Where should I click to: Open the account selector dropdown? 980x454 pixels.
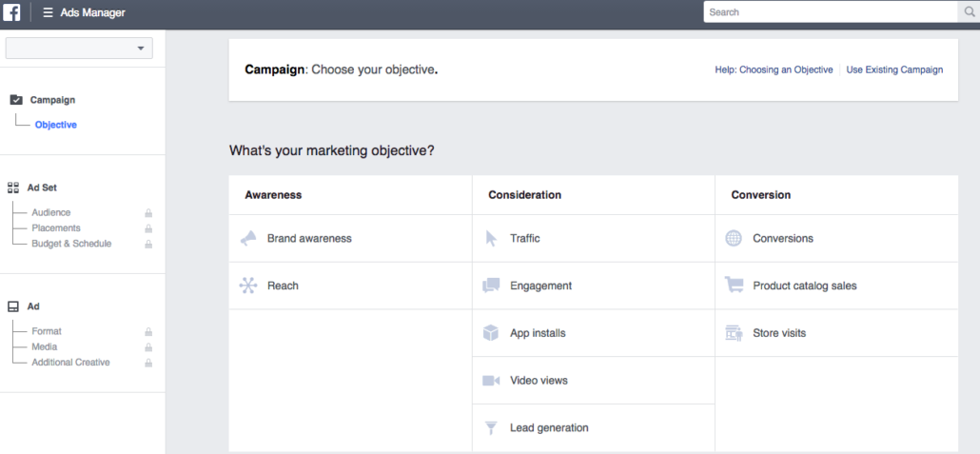pos(79,49)
